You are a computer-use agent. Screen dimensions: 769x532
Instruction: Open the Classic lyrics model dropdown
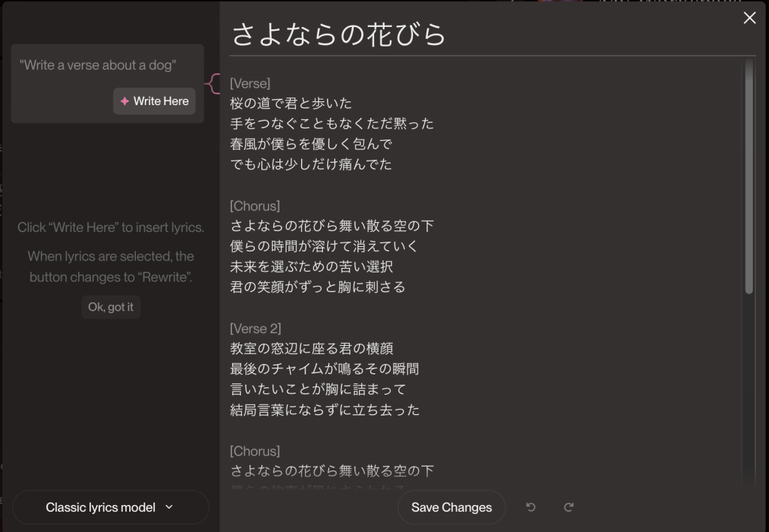110,507
